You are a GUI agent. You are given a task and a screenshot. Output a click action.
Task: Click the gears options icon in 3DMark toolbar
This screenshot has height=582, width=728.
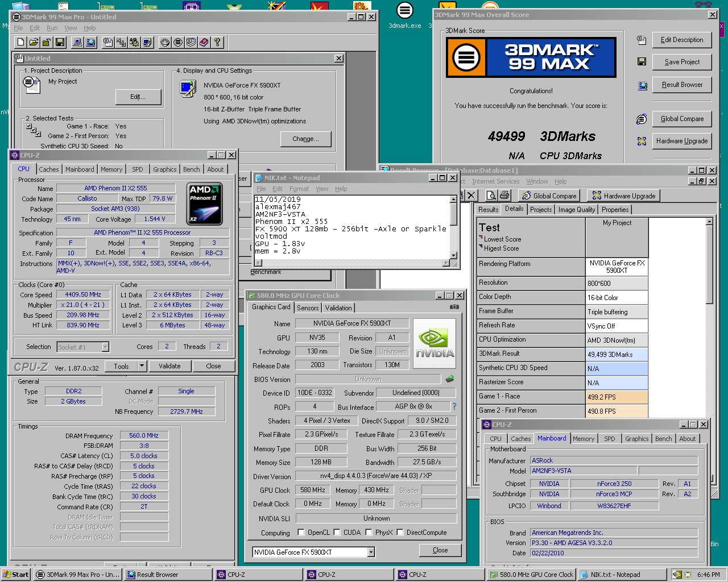135,42
